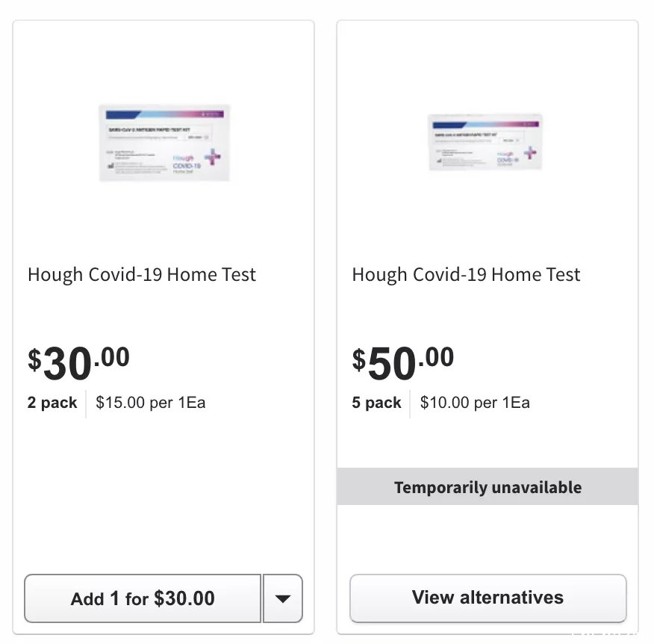Click the cross logo on the 5 pack box image
Image resolution: width=654 pixels, height=644 pixels.
coord(530,152)
